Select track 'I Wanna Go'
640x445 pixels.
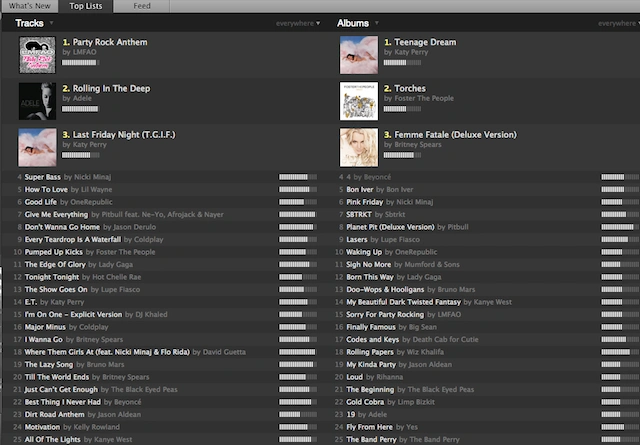coord(44,340)
